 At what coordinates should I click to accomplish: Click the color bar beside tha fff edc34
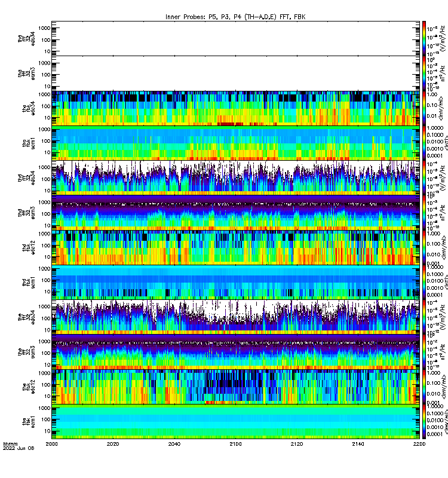click(424, 38)
